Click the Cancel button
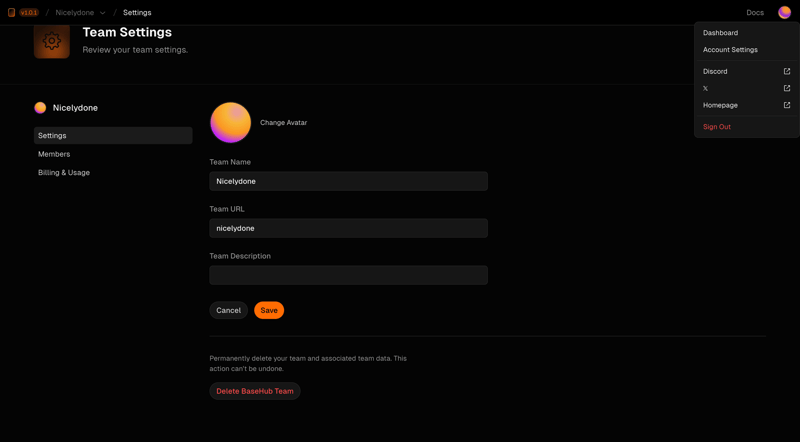 pyautogui.click(x=229, y=310)
